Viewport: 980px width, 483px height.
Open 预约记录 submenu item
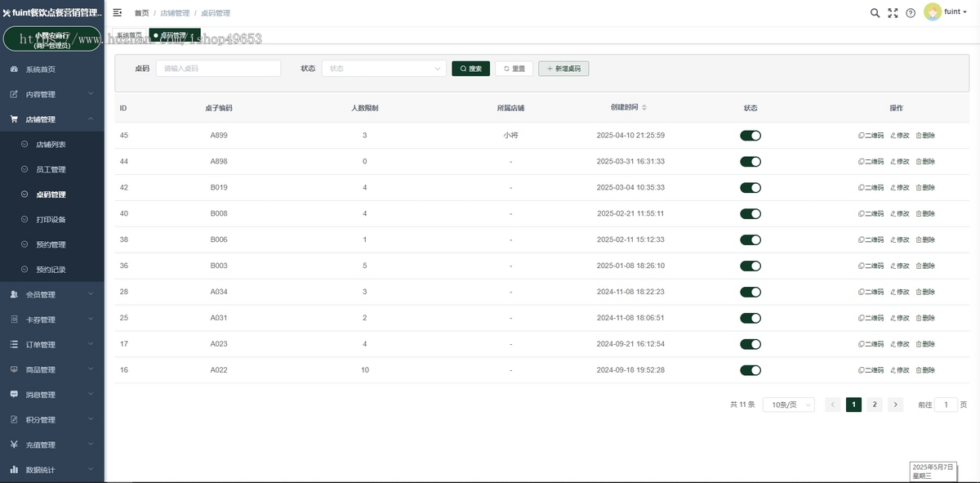click(52, 270)
